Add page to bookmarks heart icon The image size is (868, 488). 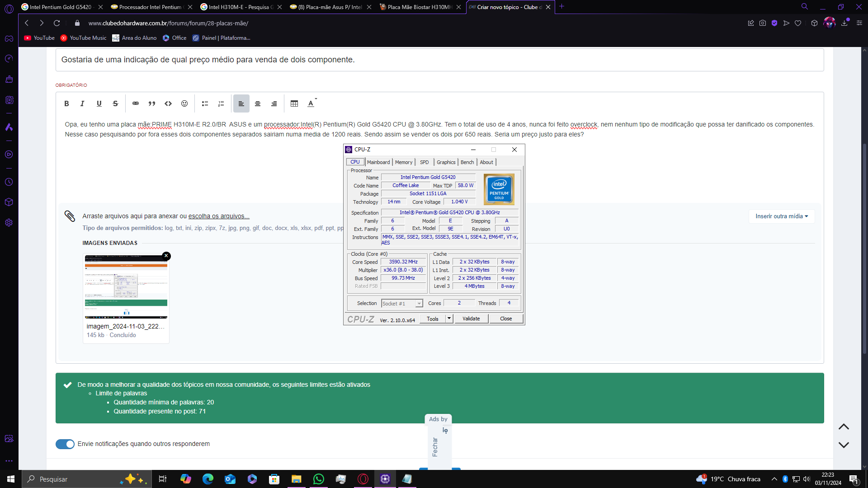point(798,23)
